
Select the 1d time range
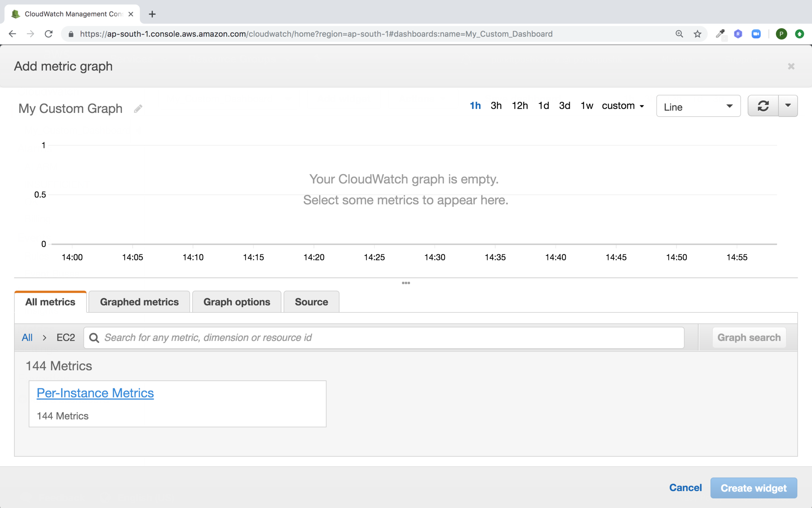pyautogui.click(x=543, y=106)
